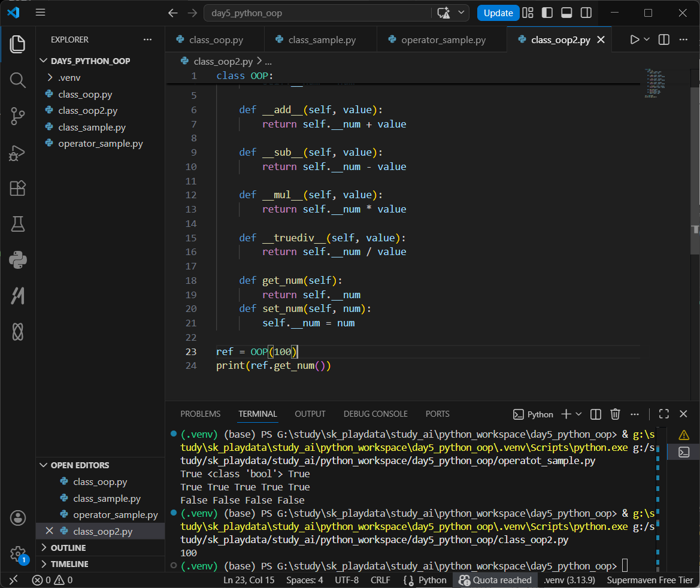Open the Accounts icon in activity bar
This screenshot has width=700, height=588.
(x=17, y=518)
